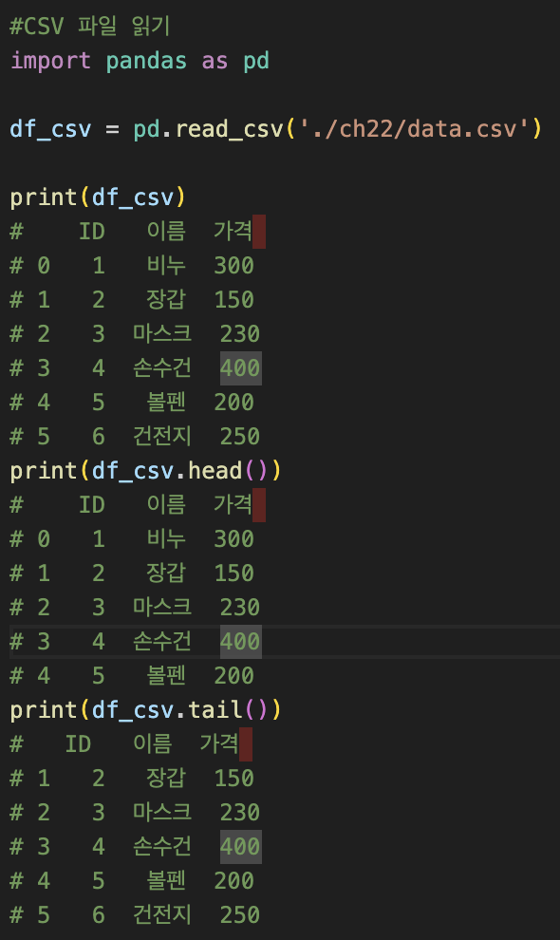Click 'head' in print(df_csv.head())
Viewport: 560px width, 940px height.
215,471
